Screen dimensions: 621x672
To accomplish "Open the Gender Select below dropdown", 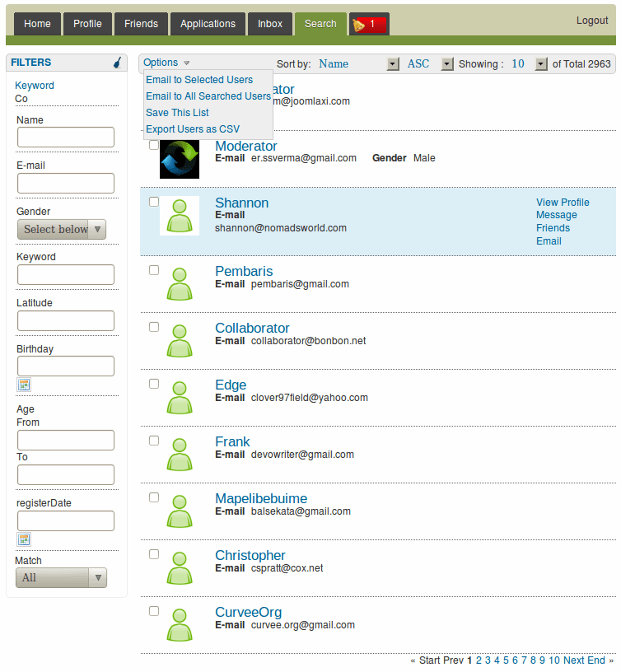I will (x=62, y=229).
